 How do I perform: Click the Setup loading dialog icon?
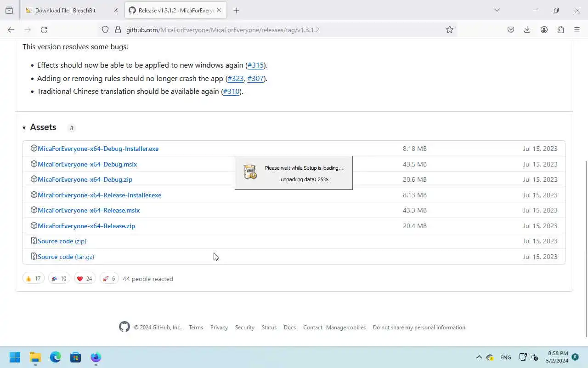click(250, 172)
